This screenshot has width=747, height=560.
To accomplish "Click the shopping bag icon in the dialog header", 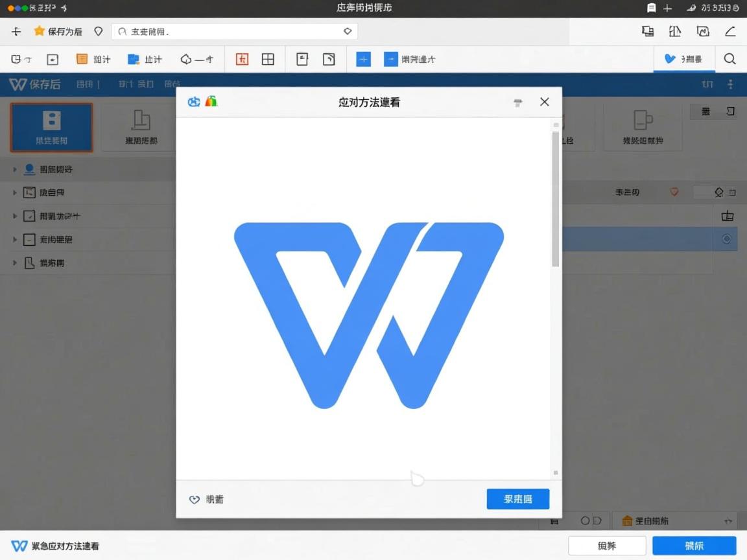I will (210, 101).
